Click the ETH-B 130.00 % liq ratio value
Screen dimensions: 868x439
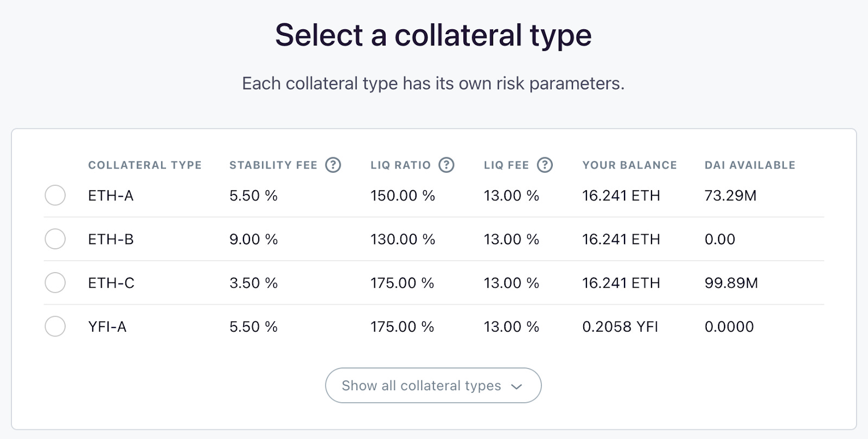(x=403, y=240)
